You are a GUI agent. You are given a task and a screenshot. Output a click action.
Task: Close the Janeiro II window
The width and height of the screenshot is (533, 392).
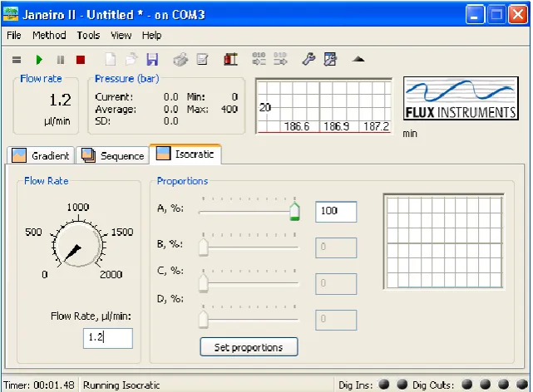[518, 15]
